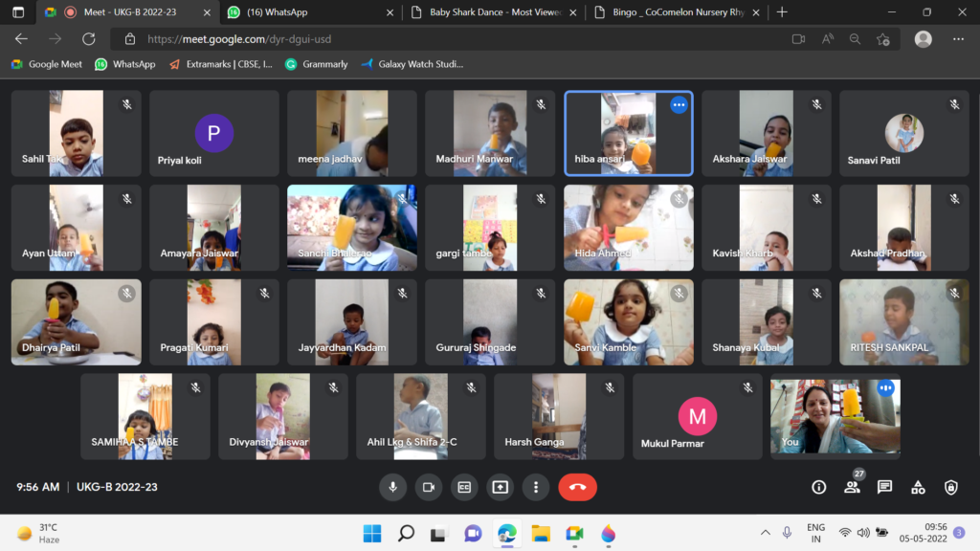Open the meeting details info icon
The height and width of the screenshot is (551, 980).
click(818, 487)
